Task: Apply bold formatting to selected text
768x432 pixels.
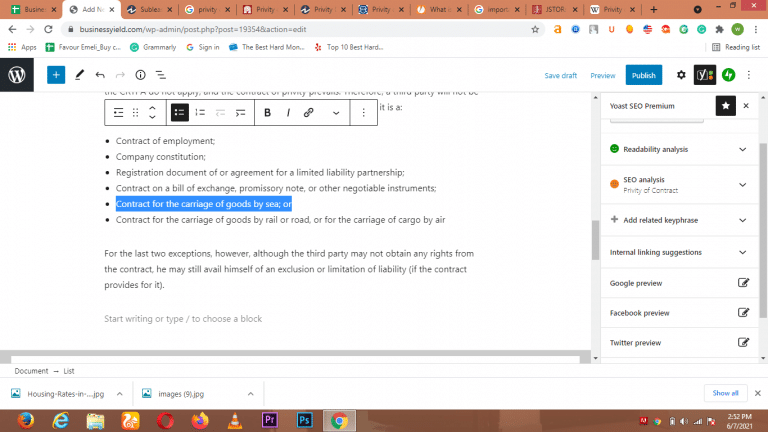Action: [267, 113]
